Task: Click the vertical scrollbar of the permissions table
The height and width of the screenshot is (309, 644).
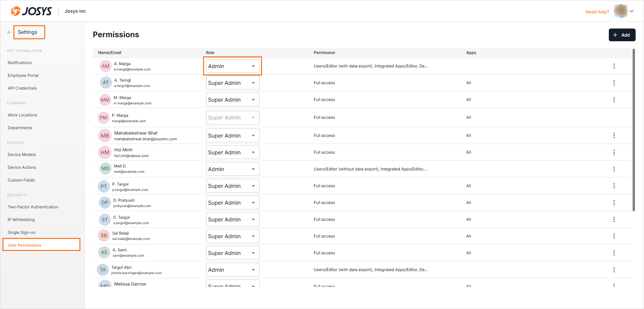Action: [634, 130]
